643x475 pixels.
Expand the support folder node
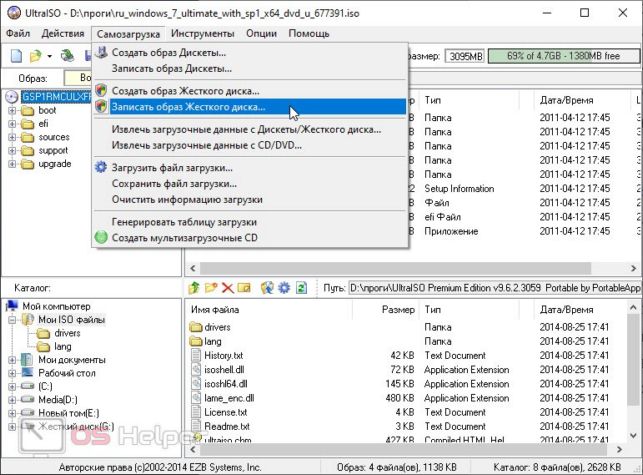click(12, 151)
